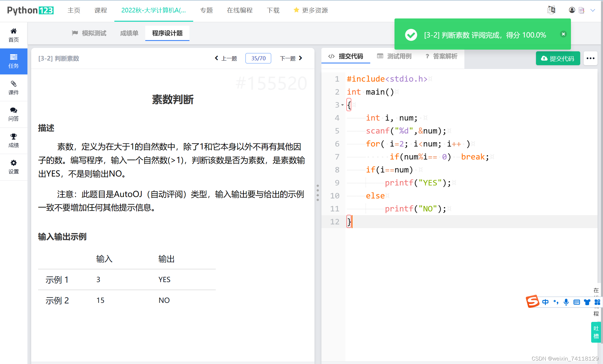This screenshot has width=603, height=364.
Task: Click the translate language icon
Action: pyautogui.click(x=551, y=10)
